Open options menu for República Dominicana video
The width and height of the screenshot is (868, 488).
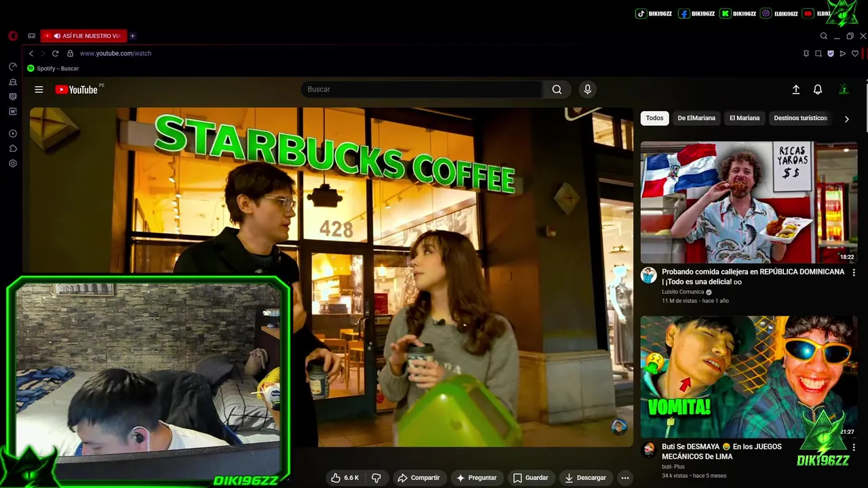854,272
